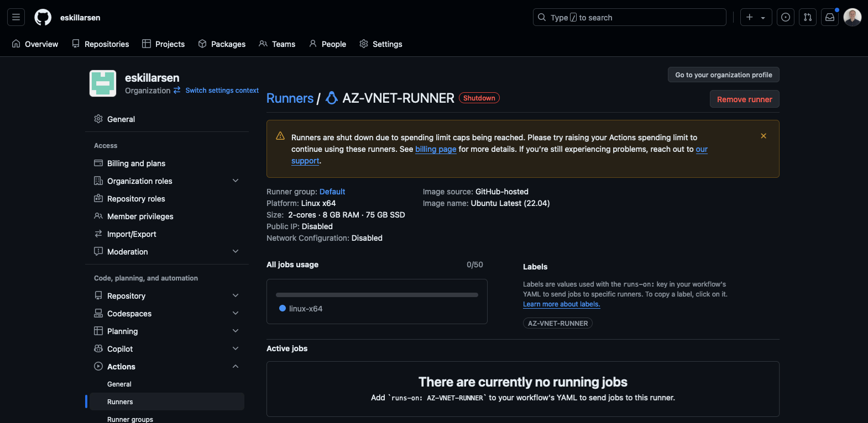Open the Overview tab
The image size is (868, 423).
pos(35,44)
